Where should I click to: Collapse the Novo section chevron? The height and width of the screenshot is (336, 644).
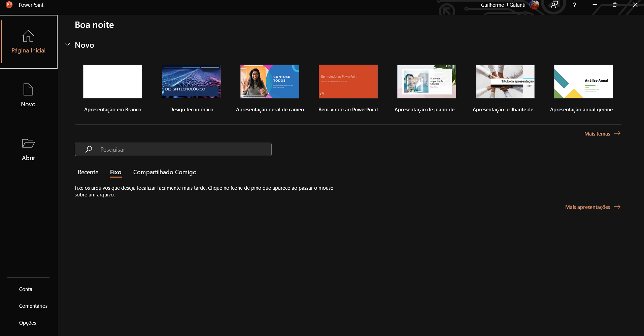tap(68, 44)
